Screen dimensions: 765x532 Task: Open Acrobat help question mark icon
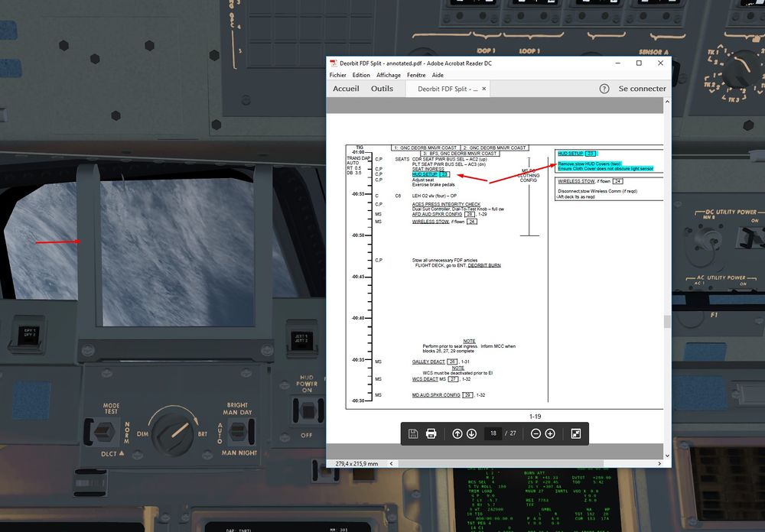pyautogui.click(x=604, y=89)
